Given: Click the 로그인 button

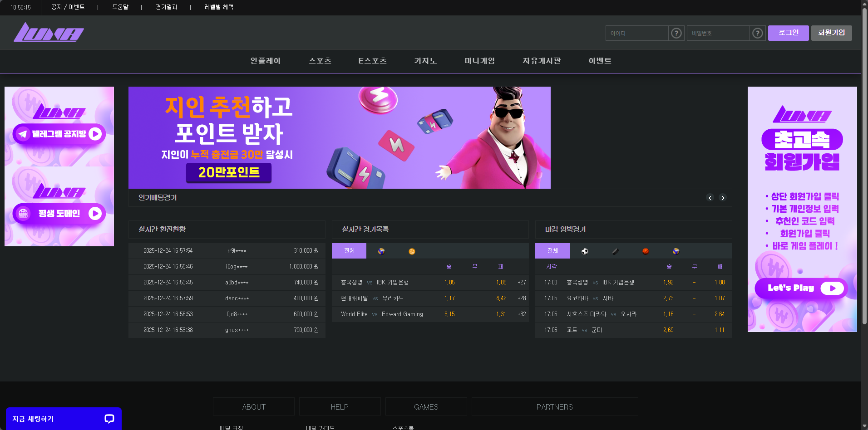Looking at the screenshot, I should click(788, 33).
